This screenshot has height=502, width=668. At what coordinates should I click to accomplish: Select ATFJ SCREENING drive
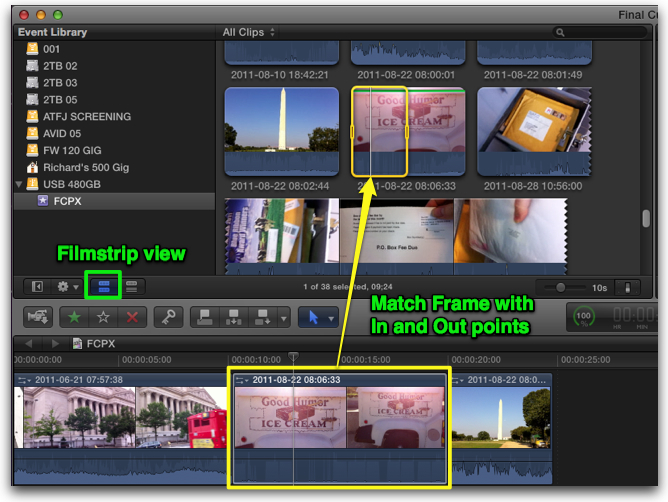114,116
